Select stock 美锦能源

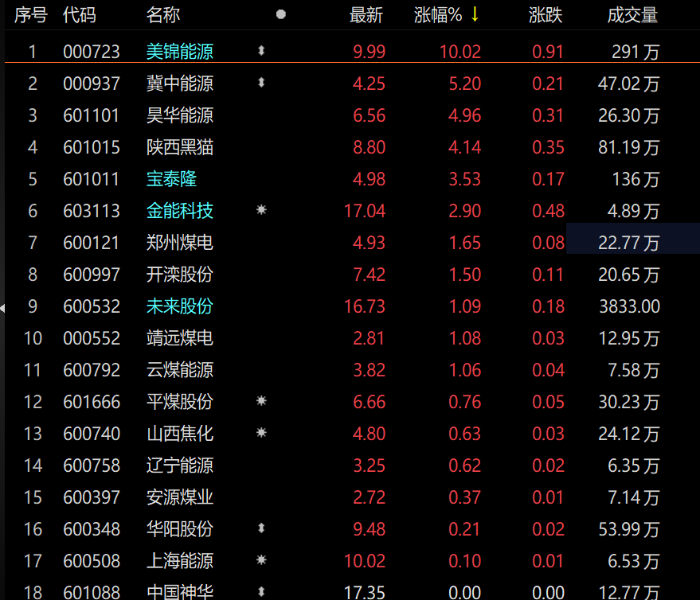point(180,52)
